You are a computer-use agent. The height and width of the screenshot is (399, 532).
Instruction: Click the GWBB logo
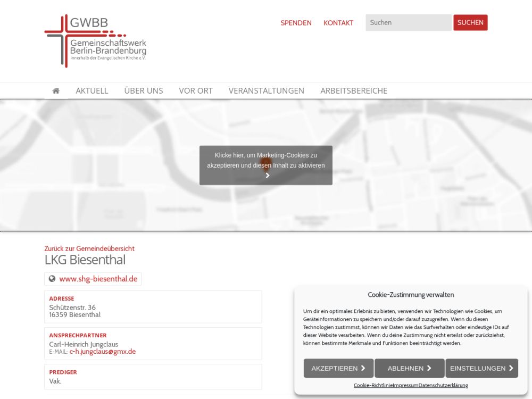[96, 41]
